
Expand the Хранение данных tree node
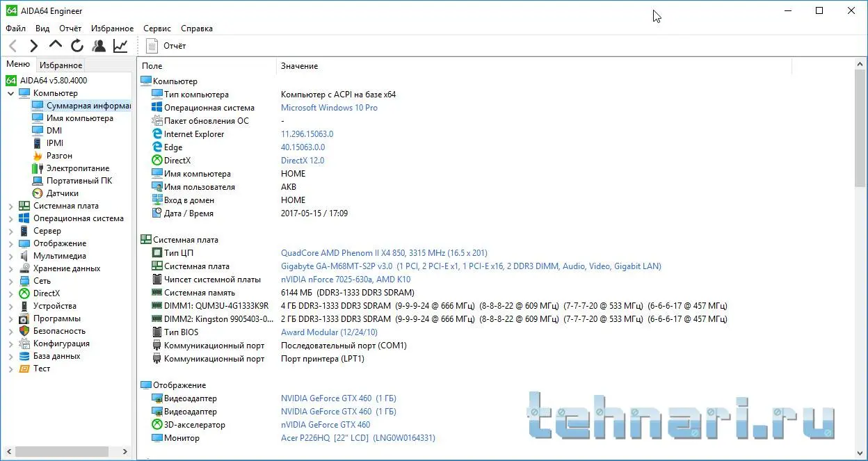[x=11, y=268]
